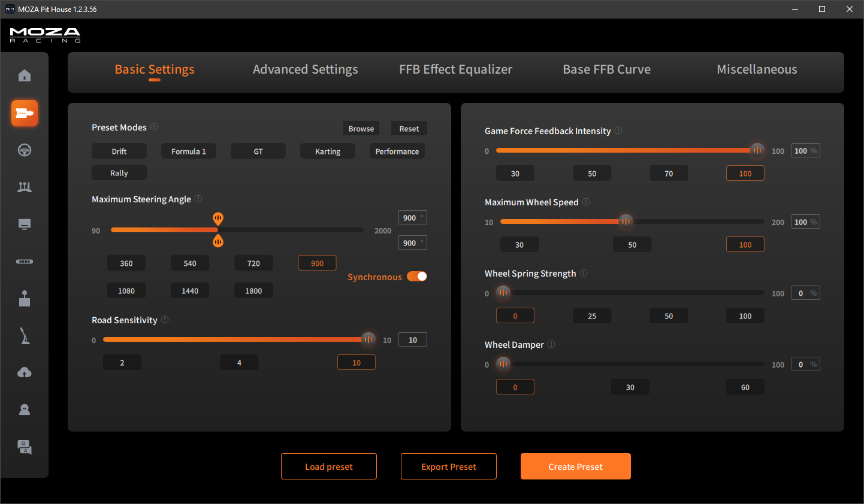
Task: Click the Maximum Steering Angle info icon
Action: (198, 199)
